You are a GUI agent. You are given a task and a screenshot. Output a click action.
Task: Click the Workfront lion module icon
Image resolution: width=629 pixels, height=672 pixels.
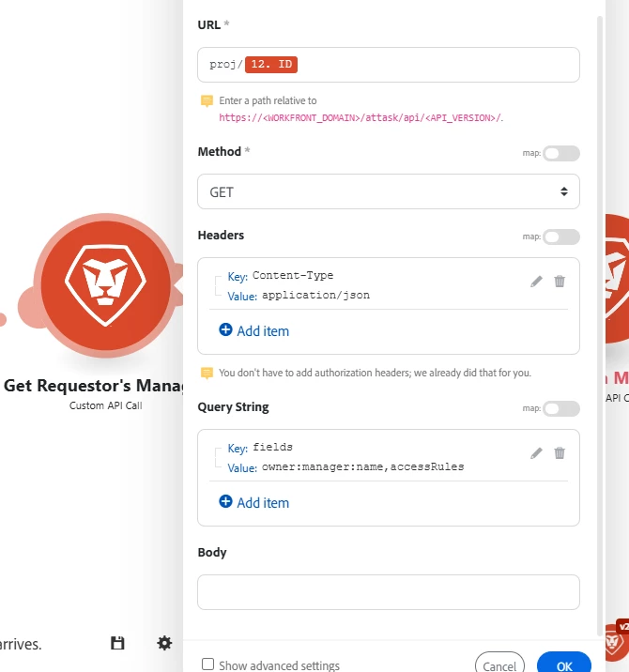click(106, 285)
